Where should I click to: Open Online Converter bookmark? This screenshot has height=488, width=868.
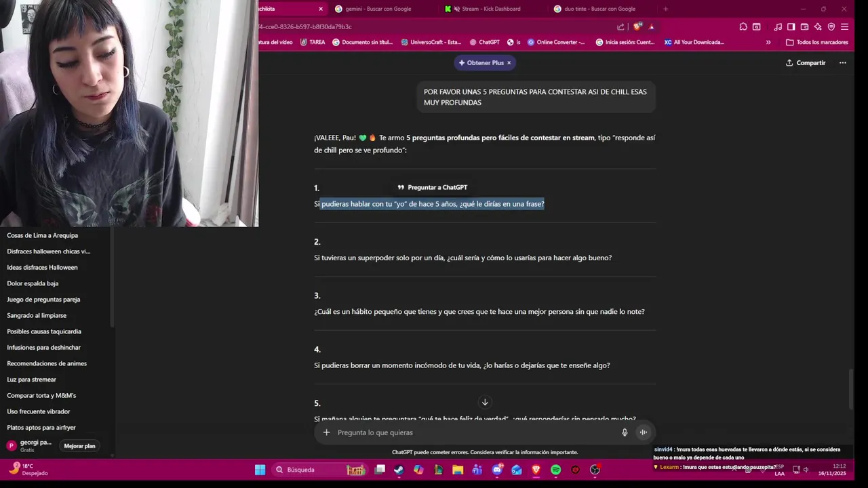(556, 42)
